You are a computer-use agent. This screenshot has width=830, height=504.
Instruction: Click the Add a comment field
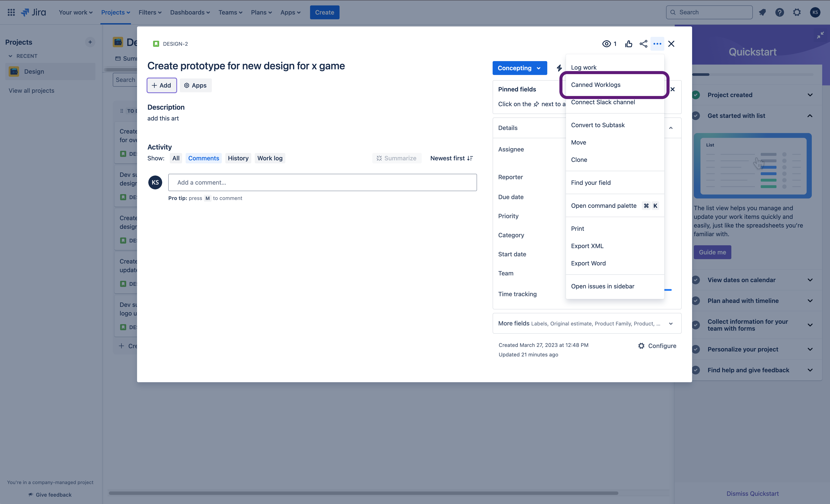[x=322, y=182]
